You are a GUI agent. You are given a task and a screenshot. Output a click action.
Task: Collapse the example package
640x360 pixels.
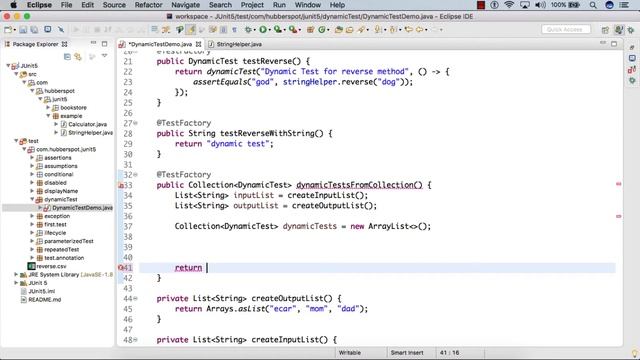[48, 116]
